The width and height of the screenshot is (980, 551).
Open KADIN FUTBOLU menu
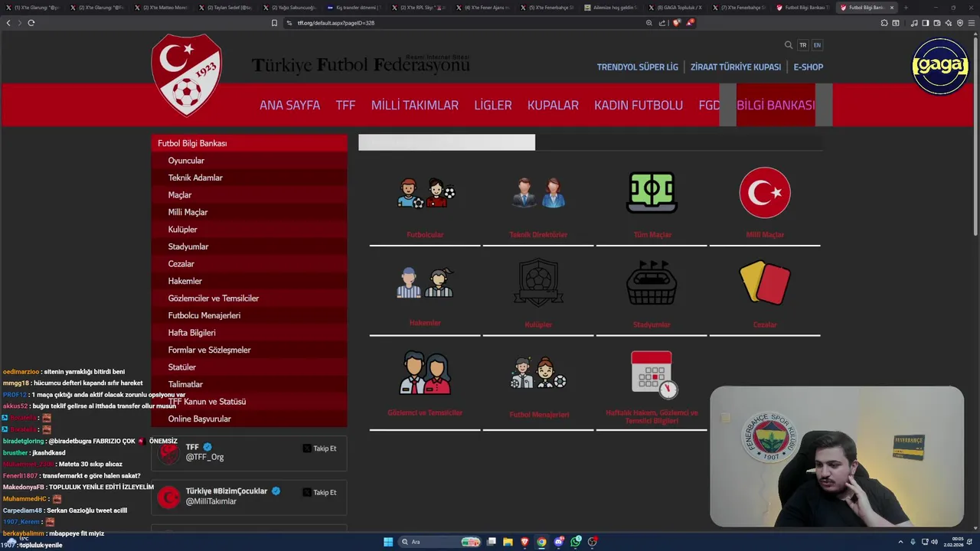click(639, 105)
